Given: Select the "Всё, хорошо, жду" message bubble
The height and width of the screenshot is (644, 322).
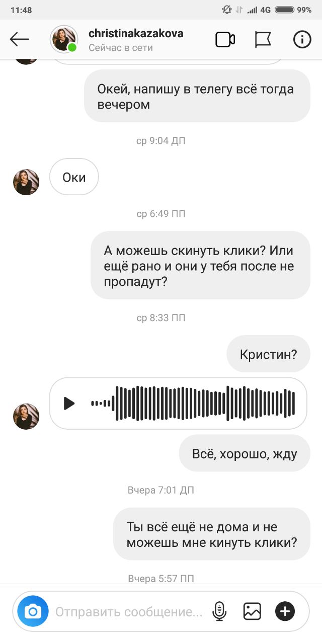Looking at the screenshot, I should [245, 453].
